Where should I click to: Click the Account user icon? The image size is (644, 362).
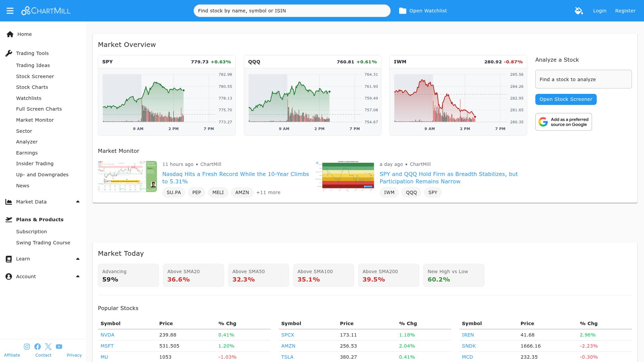point(9,277)
